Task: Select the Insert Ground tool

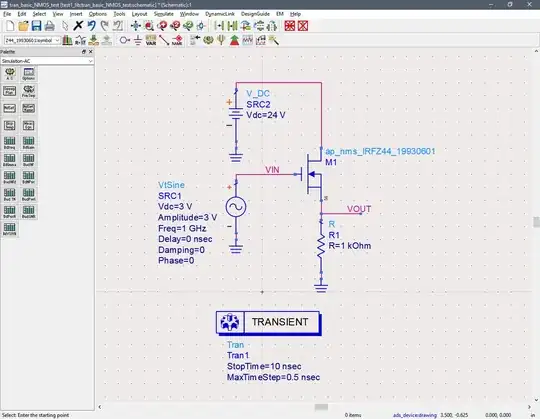Action: point(138,40)
